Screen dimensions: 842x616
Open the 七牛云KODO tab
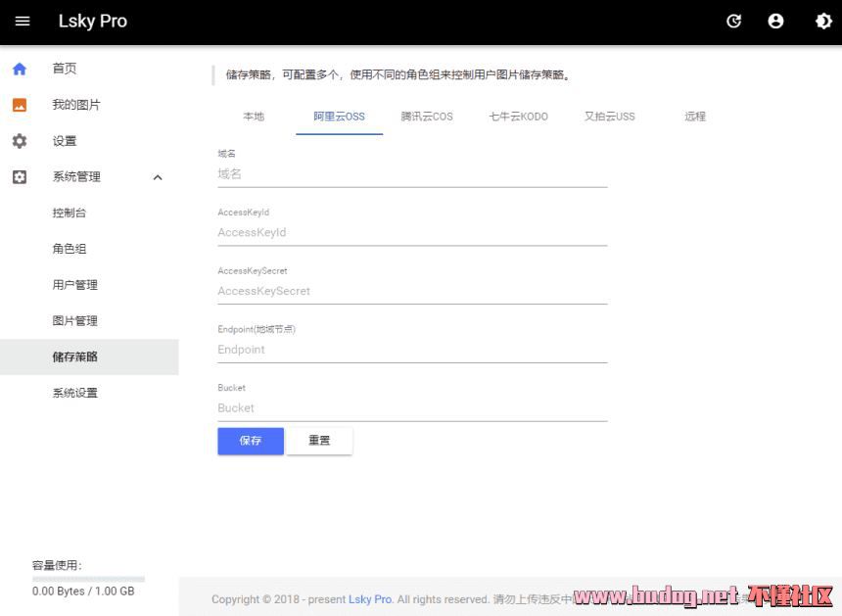pos(518,117)
